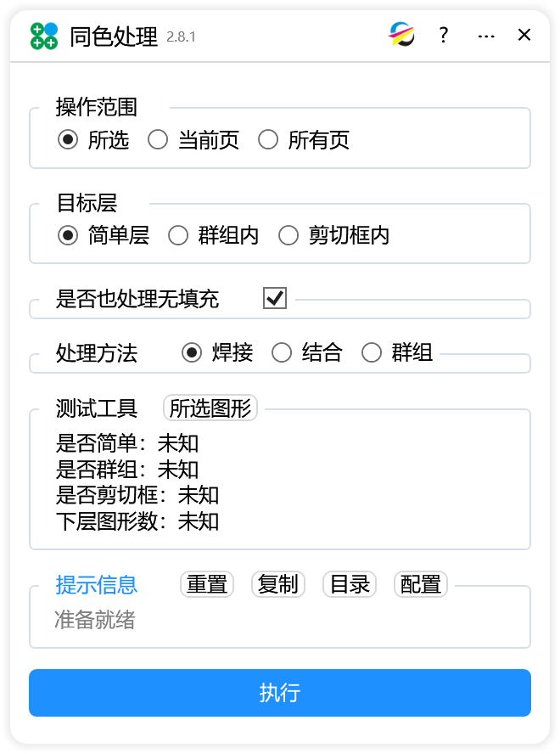Open the more options ellipsis menu

click(x=486, y=35)
